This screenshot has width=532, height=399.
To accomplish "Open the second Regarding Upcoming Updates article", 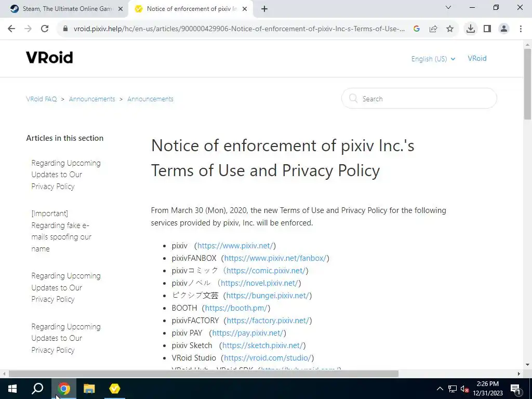I will pos(66,287).
